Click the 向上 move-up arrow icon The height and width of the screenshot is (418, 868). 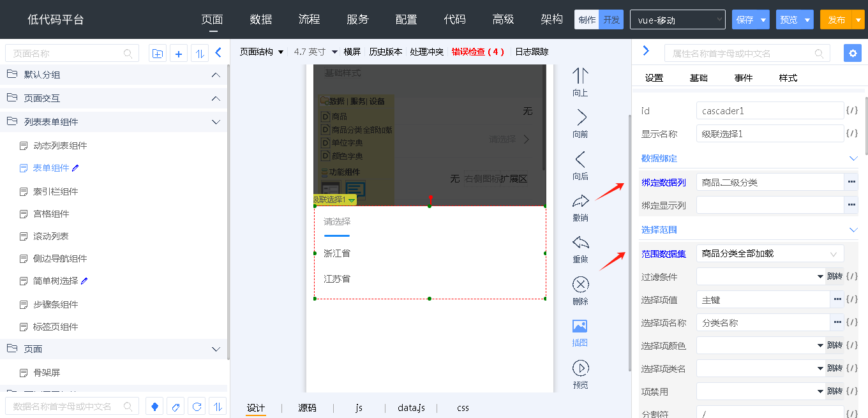580,76
